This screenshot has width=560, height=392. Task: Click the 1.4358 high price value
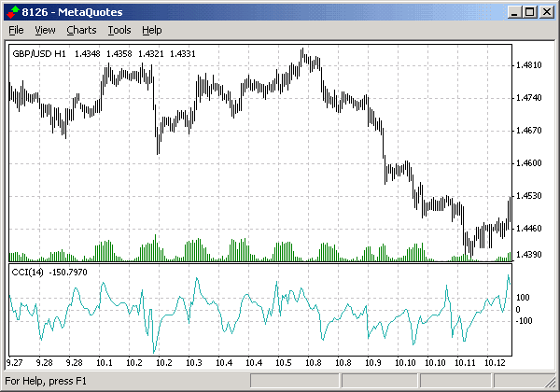click(119, 54)
